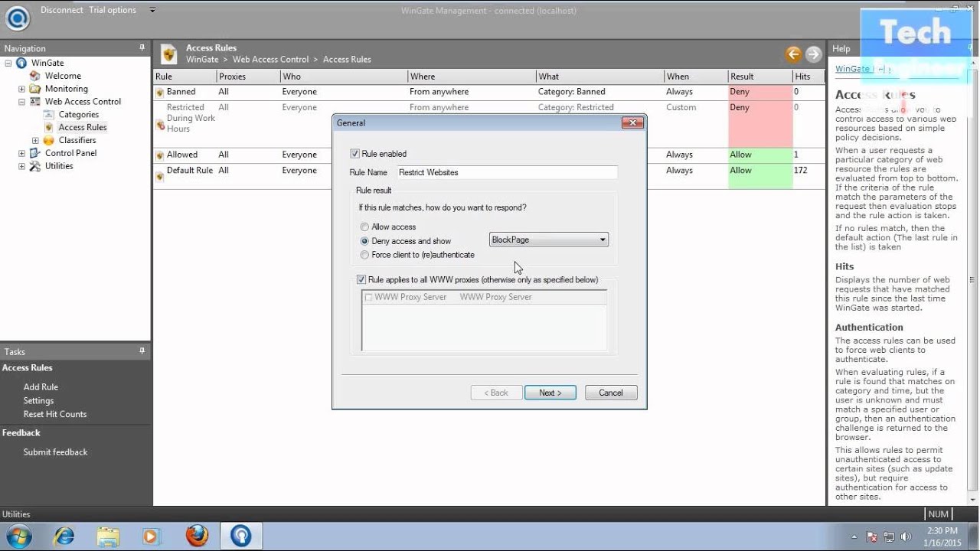The height and width of the screenshot is (551, 980).
Task: Click the Restricted During Work Hours rule icon
Action: (x=160, y=124)
